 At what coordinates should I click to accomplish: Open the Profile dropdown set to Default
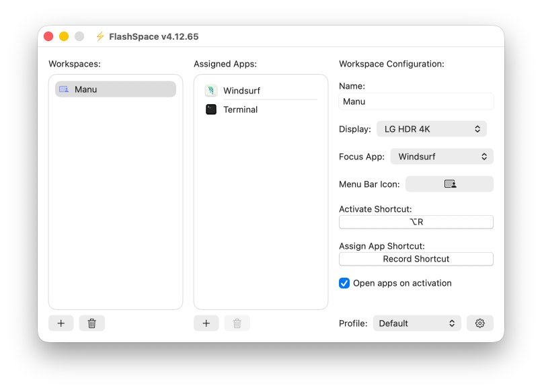417,323
